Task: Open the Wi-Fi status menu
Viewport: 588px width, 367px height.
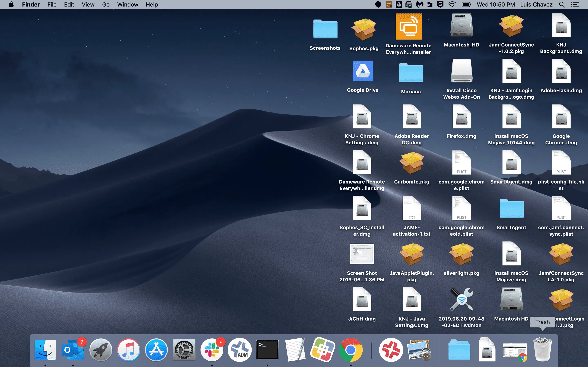Action: [x=452, y=4]
